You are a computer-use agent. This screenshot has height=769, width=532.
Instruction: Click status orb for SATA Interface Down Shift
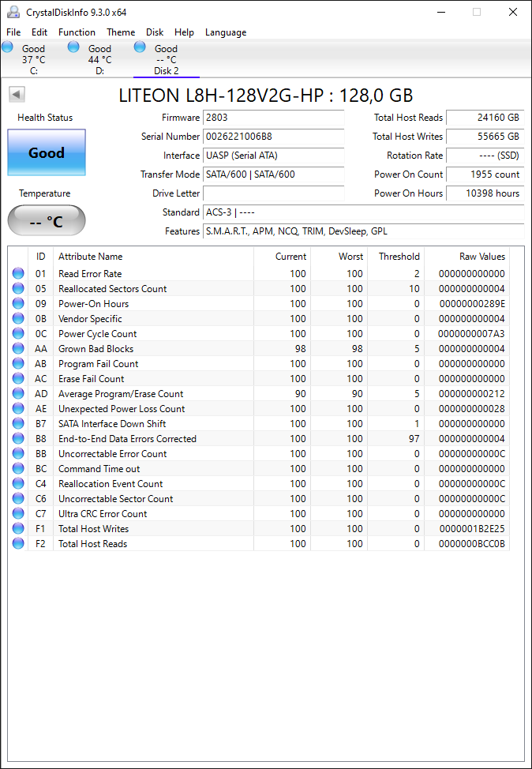coord(18,424)
